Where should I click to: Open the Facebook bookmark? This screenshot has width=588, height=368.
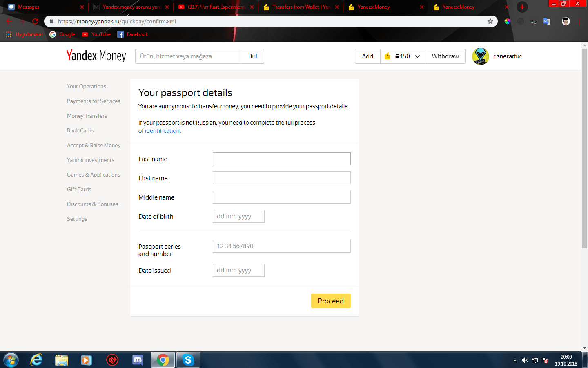[133, 34]
